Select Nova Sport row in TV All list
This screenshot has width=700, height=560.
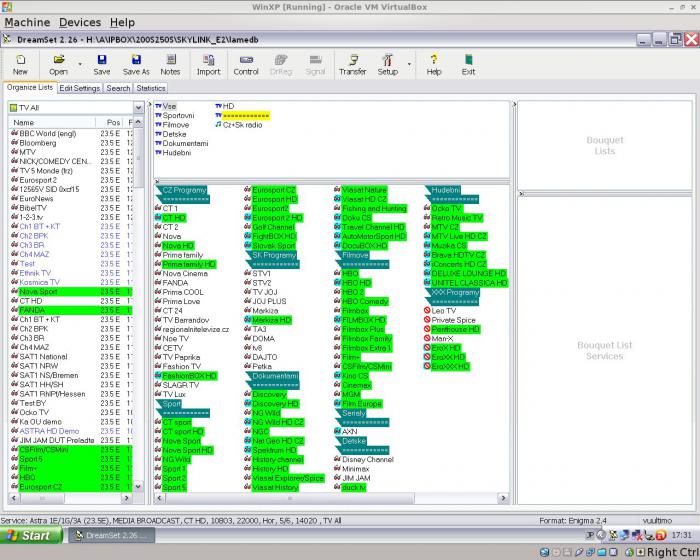click(x=71, y=292)
